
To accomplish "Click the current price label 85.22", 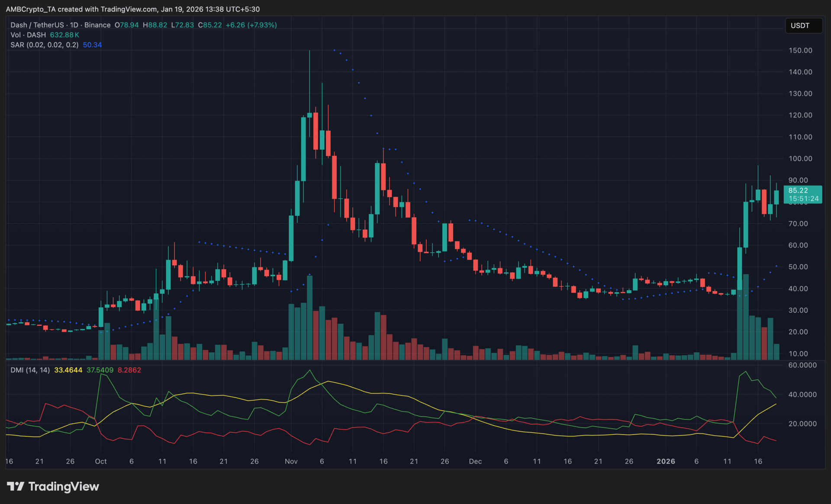I will click(x=798, y=190).
